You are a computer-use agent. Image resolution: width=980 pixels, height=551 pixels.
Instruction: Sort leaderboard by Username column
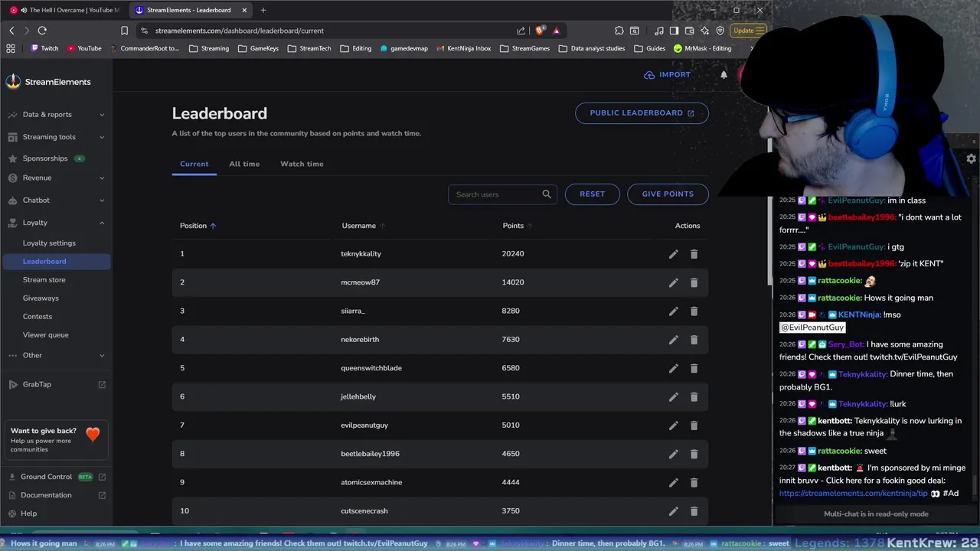point(363,226)
